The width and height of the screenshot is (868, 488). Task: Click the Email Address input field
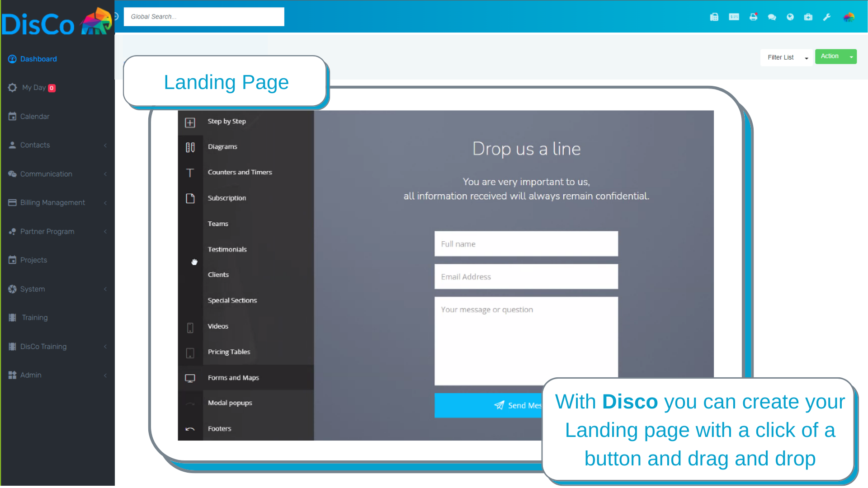[526, 277]
